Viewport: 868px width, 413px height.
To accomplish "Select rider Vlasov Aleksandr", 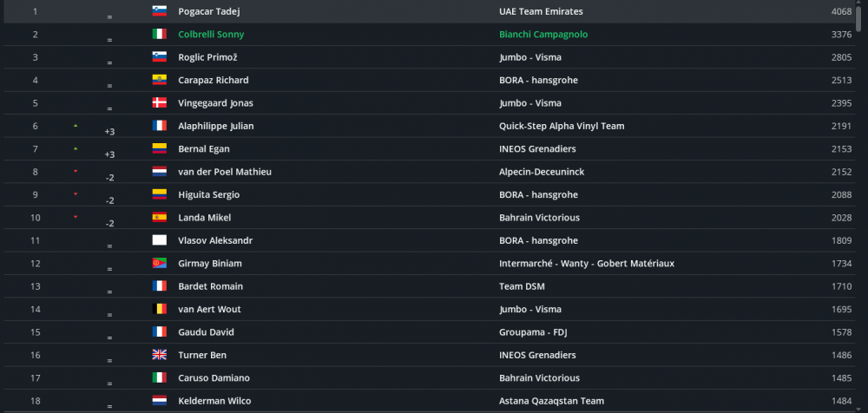I will (215, 240).
